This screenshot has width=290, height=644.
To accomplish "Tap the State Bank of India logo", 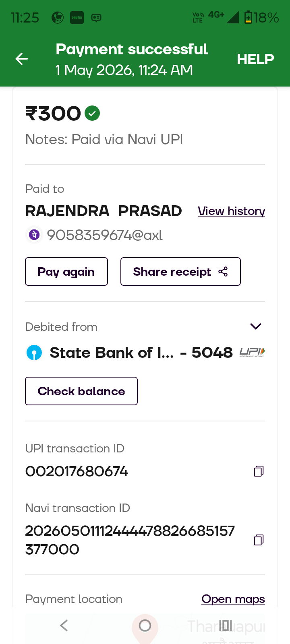I will (34, 353).
